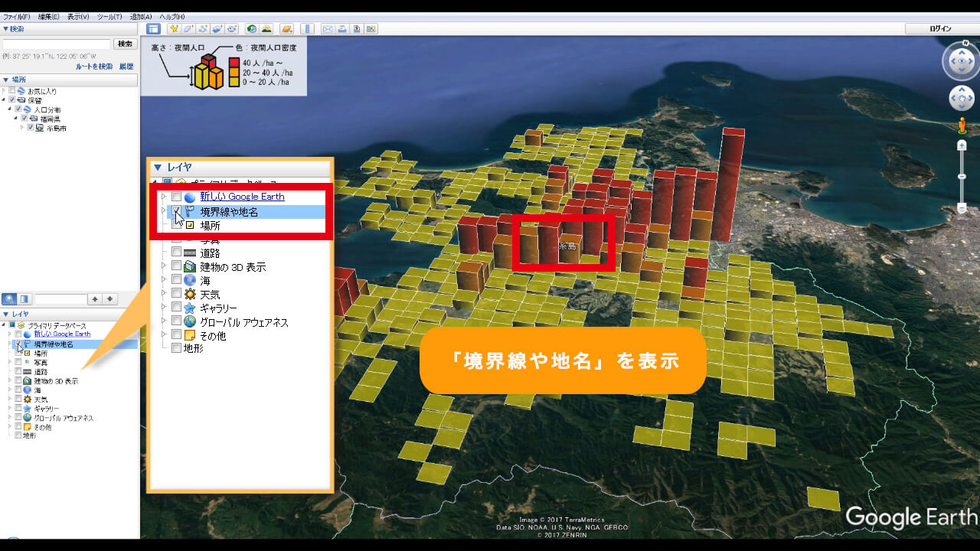Toggle the sidebar visibility toolbar icon
Image resolution: width=980 pixels, height=551 pixels.
[153, 29]
